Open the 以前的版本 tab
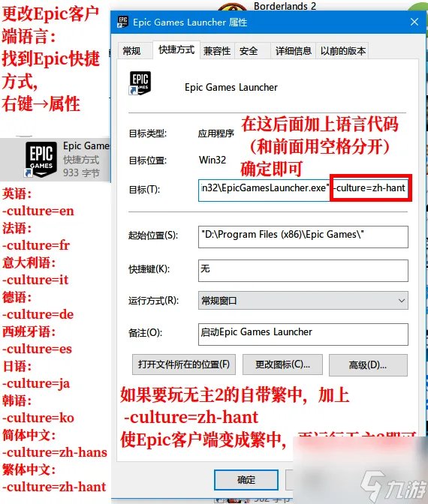Viewport: 428px width, 504px height. tap(342, 51)
